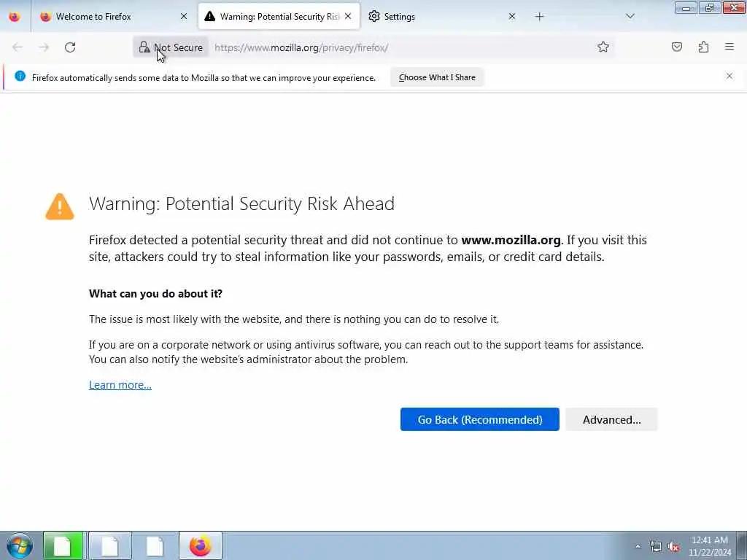Viewport: 747px width, 560px height.
Task: Show hidden system tray icons arrow
Action: 638,546
